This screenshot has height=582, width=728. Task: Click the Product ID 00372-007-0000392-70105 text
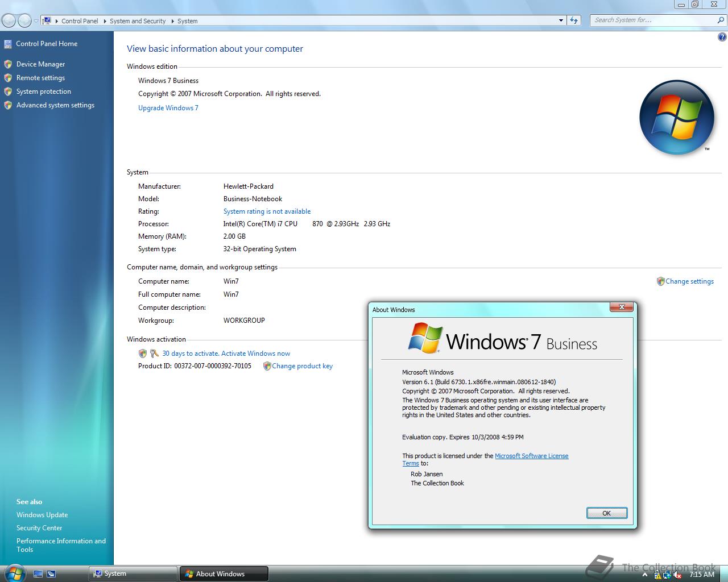coord(195,366)
